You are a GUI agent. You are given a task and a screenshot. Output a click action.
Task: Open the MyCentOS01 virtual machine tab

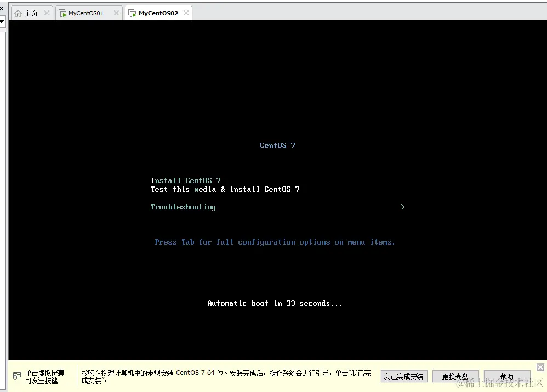[x=89, y=13]
